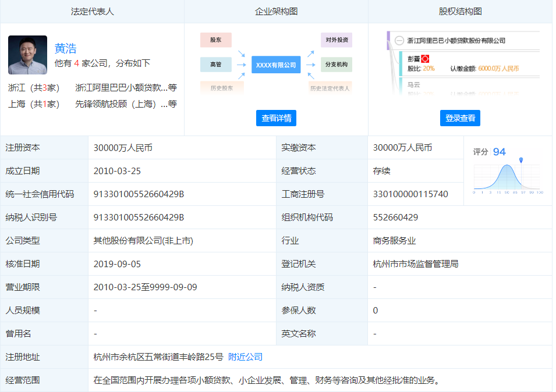Click the 登录查看 button
This screenshot has width=556, height=392.
pyautogui.click(x=460, y=118)
